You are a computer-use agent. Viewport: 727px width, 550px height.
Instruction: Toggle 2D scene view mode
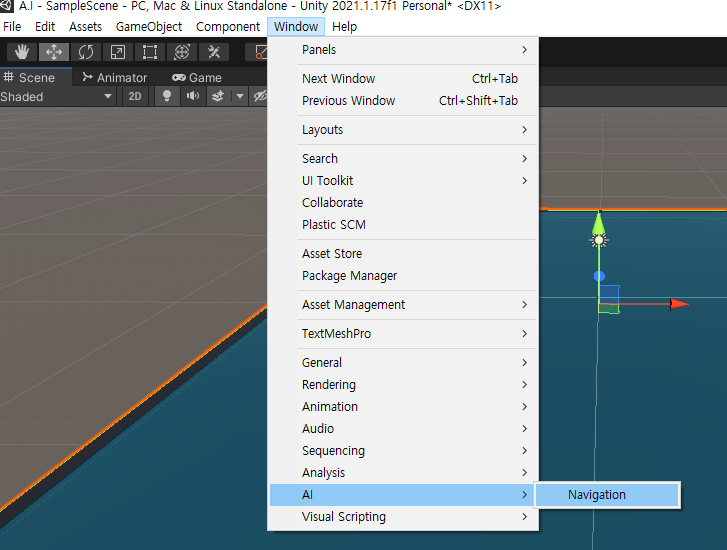click(135, 96)
